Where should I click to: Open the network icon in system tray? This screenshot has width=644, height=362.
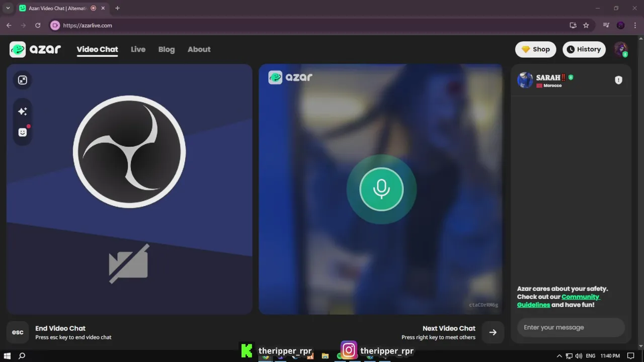569,356
